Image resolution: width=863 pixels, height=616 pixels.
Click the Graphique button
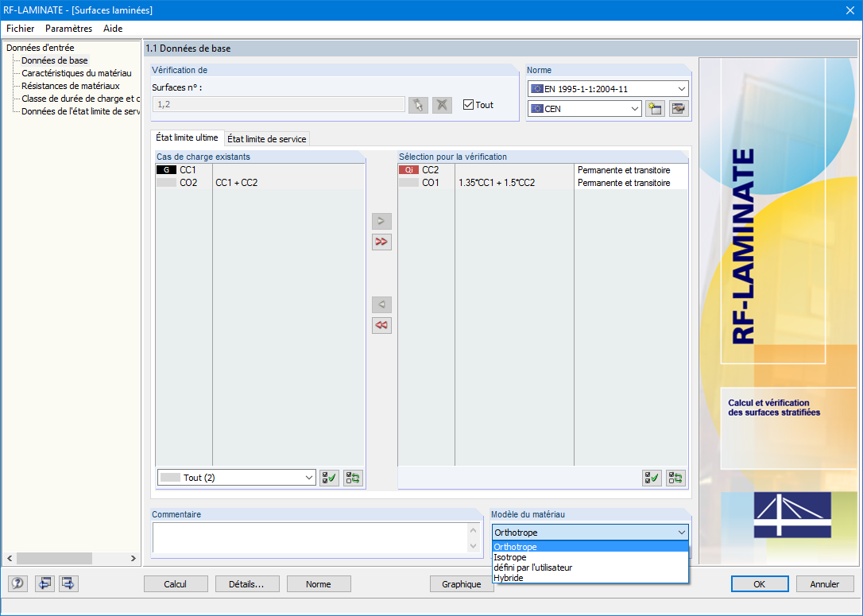pos(461,584)
